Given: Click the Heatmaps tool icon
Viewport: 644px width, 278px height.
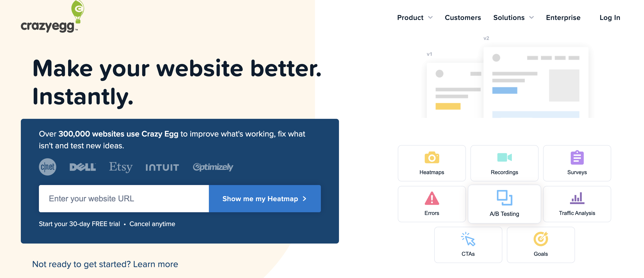Looking at the screenshot, I should click(432, 157).
